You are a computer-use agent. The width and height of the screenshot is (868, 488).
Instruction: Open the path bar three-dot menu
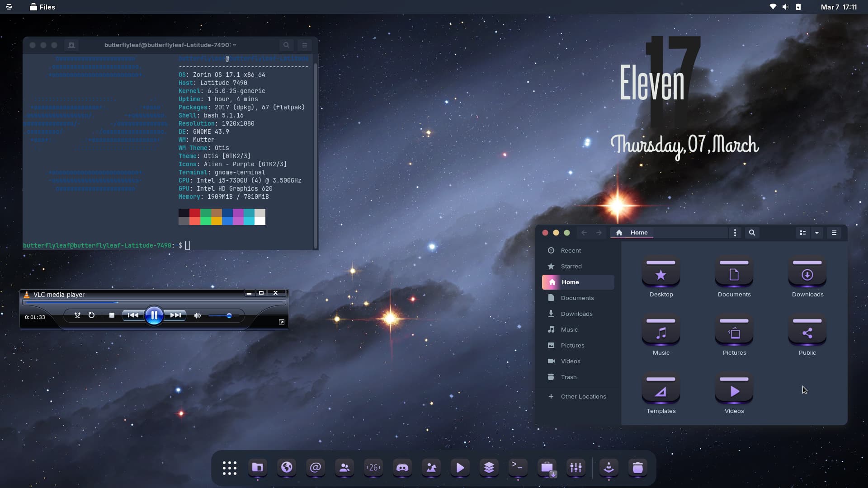[735, 233]
